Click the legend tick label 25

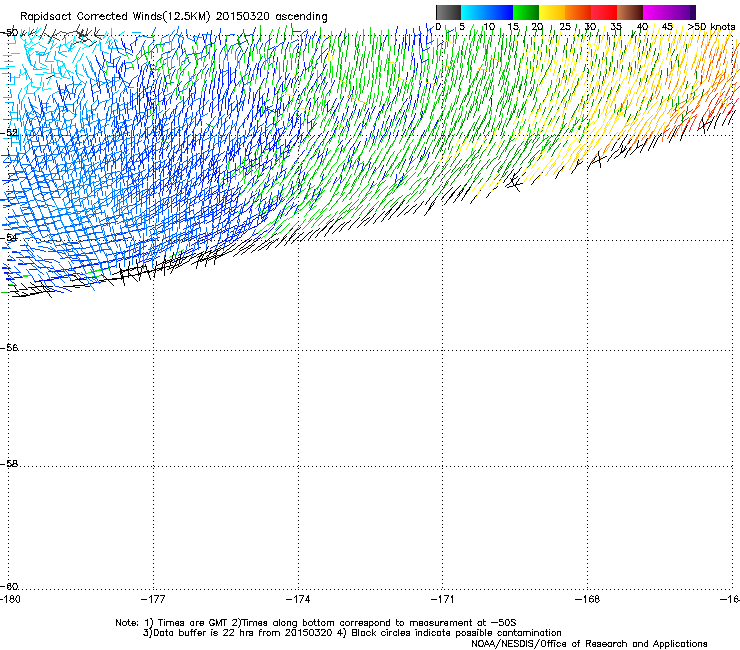[x=565, y=27]
